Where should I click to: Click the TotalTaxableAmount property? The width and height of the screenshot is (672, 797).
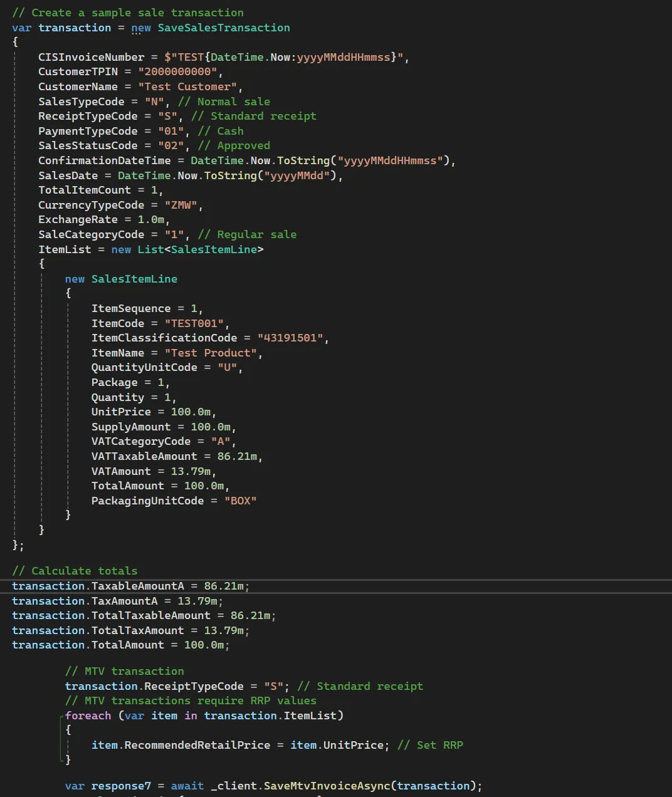pyautogui.click(x=150, y=615)
